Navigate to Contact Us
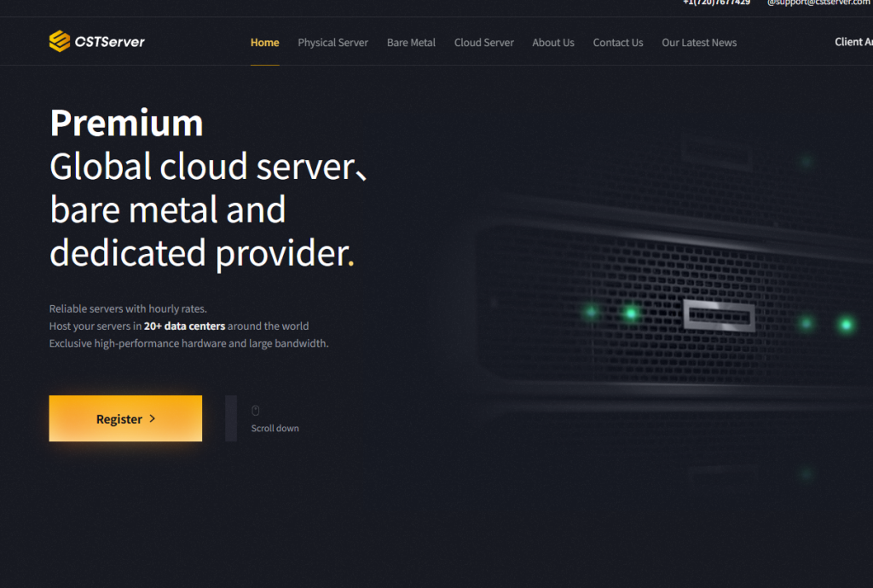The image size is (873, 588). click(618, 43)
